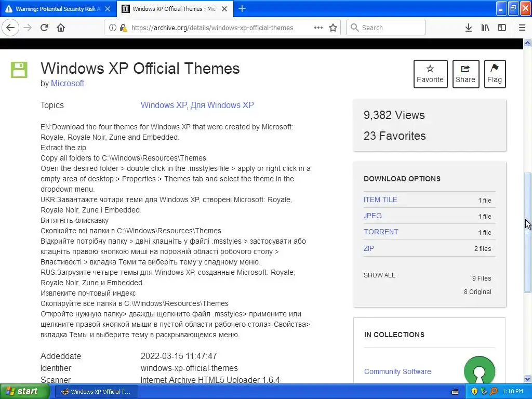Open a new tab with plus icon
The image size is (532, 399).
[242, 8]
